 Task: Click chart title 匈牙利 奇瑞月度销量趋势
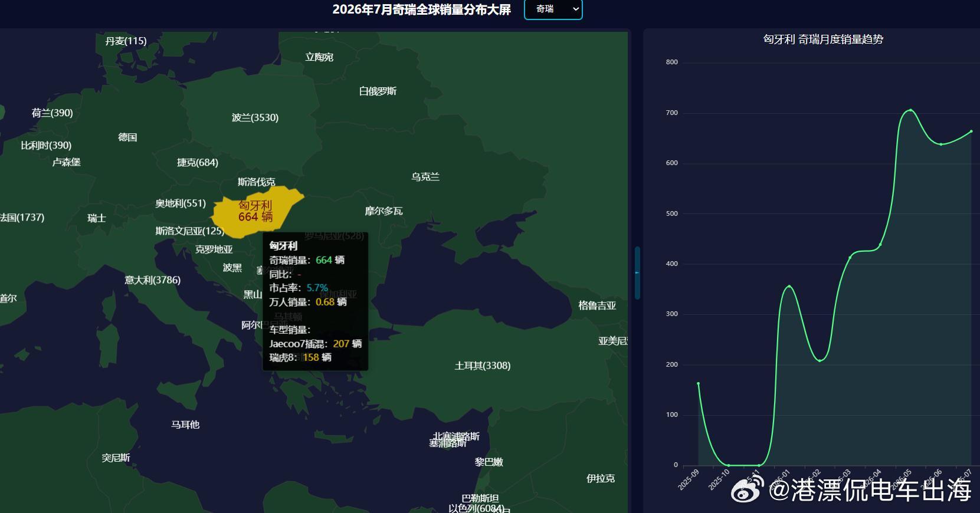pyautogui.click(x=823, y=40)
